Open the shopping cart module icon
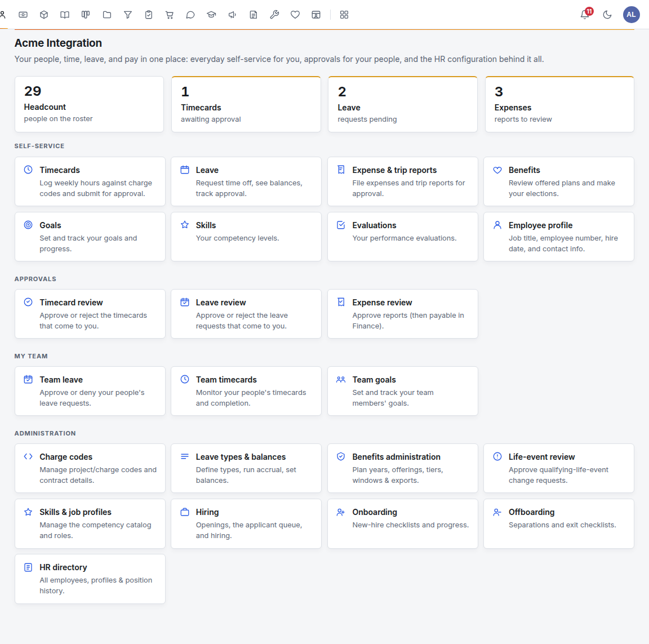649x644 pixels. click(x=169, y=15)
